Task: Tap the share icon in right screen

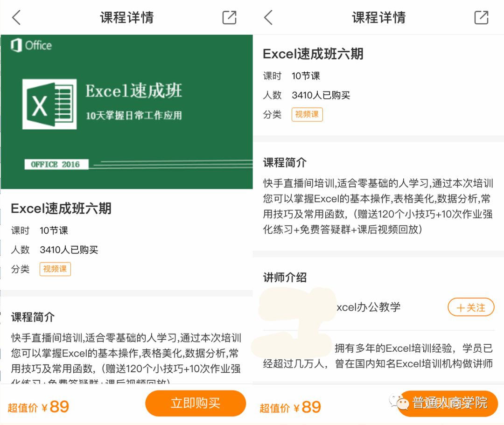Action: 481,17
